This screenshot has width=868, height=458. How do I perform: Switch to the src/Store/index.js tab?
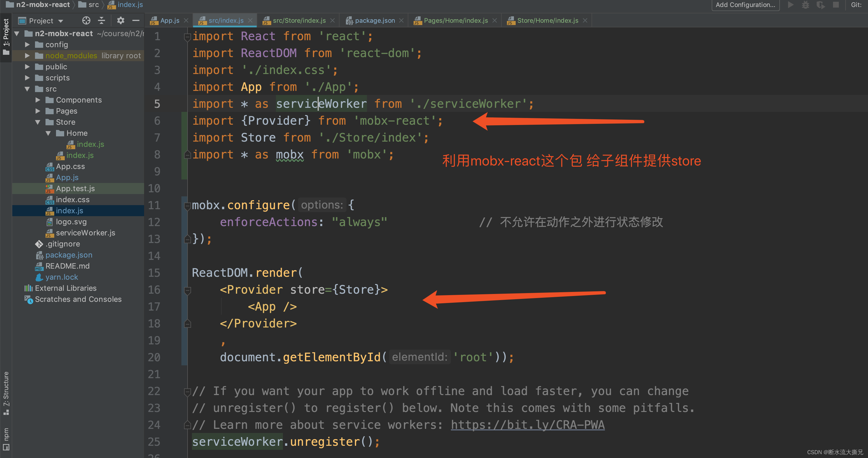click(299, 20)
